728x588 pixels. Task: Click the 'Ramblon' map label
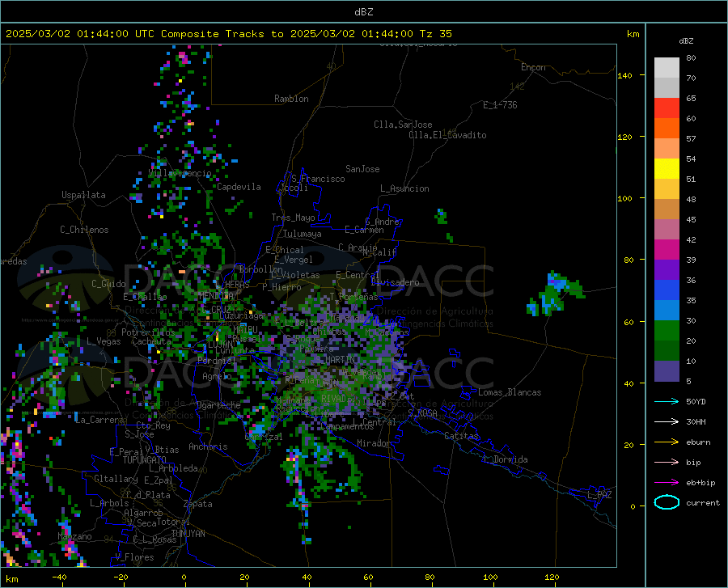291,99
